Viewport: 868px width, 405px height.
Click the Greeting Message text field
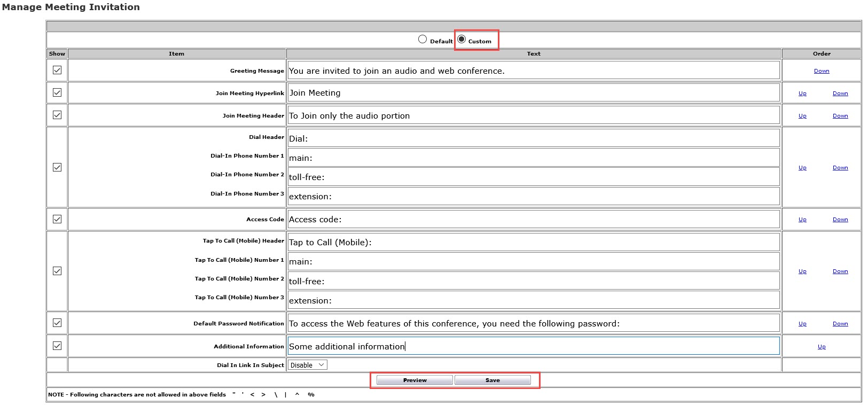point(533,71)
